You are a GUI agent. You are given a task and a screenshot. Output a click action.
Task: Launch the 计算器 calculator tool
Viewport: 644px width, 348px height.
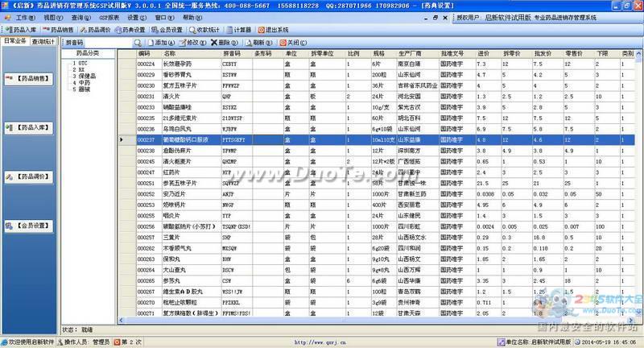[x=239, y=30]
